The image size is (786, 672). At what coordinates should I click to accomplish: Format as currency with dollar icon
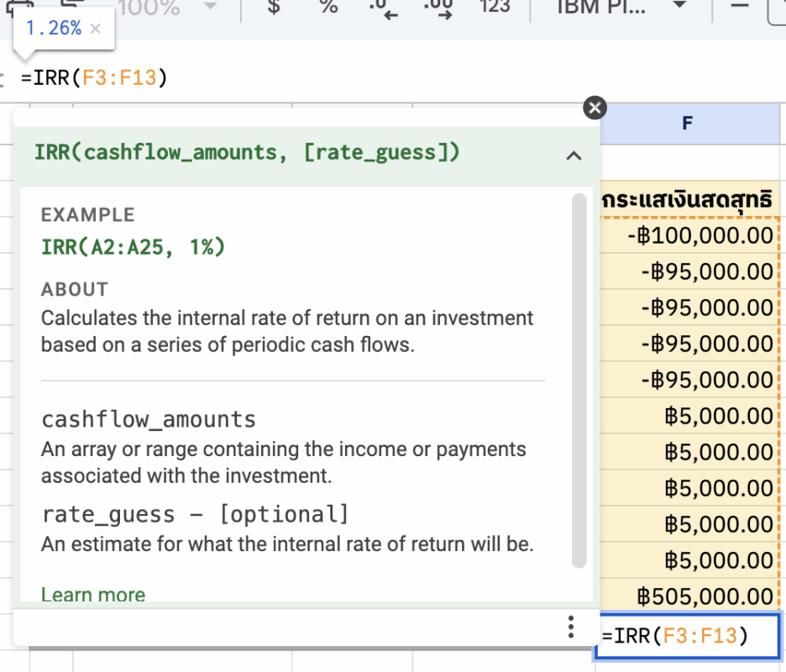coord(273,7)
